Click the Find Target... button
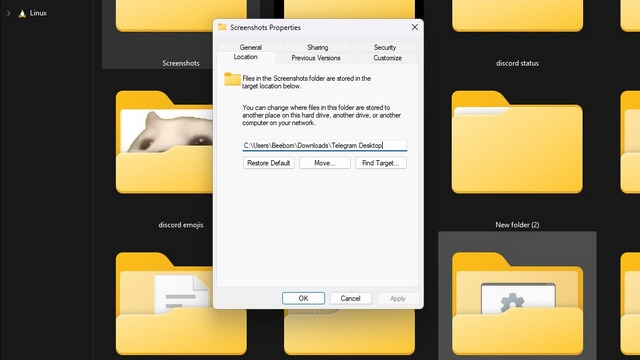 (380, 163)
